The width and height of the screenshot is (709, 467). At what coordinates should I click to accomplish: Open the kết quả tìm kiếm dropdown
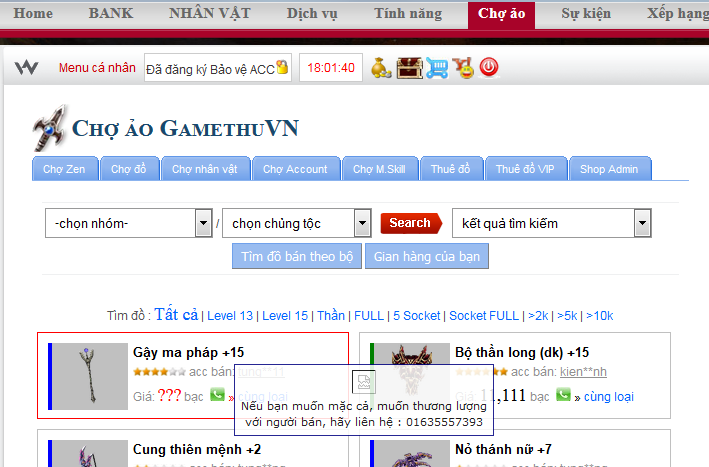pos(552,223)
